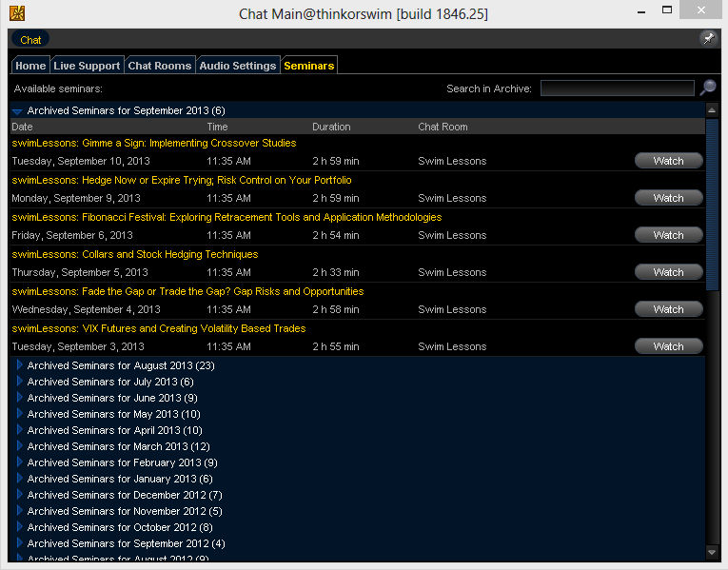Select 'Thursday, September 5, 2013' date text

80,272
